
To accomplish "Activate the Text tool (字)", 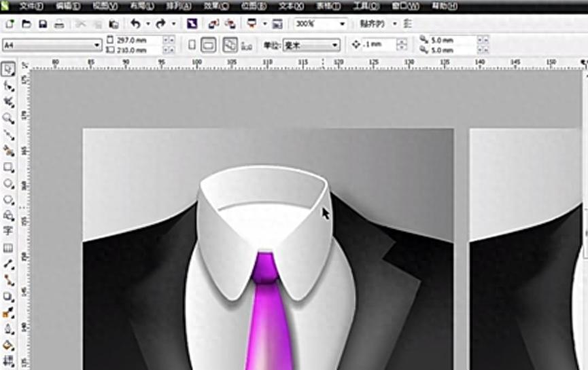I will point(9,232).
